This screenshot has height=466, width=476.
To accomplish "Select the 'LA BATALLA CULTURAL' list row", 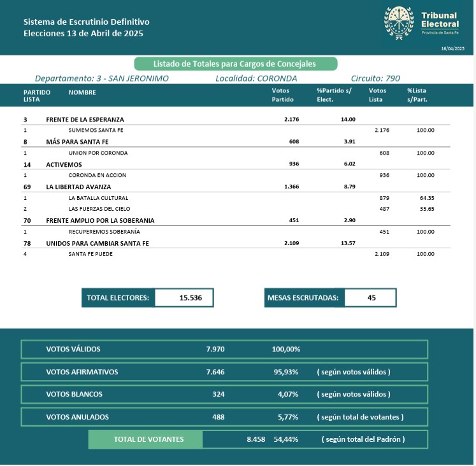I will pyautogui.click(x=236, y=198).
